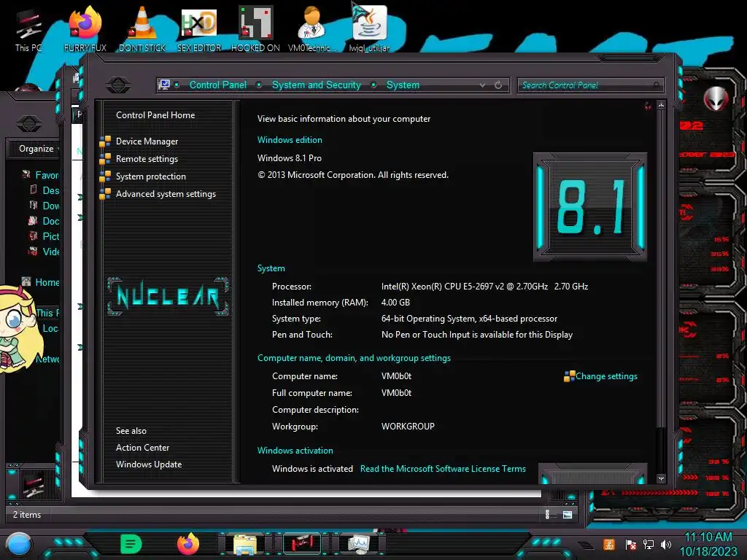Viewport: 747px width, 560px height.
Task: Click Advanced system settings shield icon
Action: point(105,194)
